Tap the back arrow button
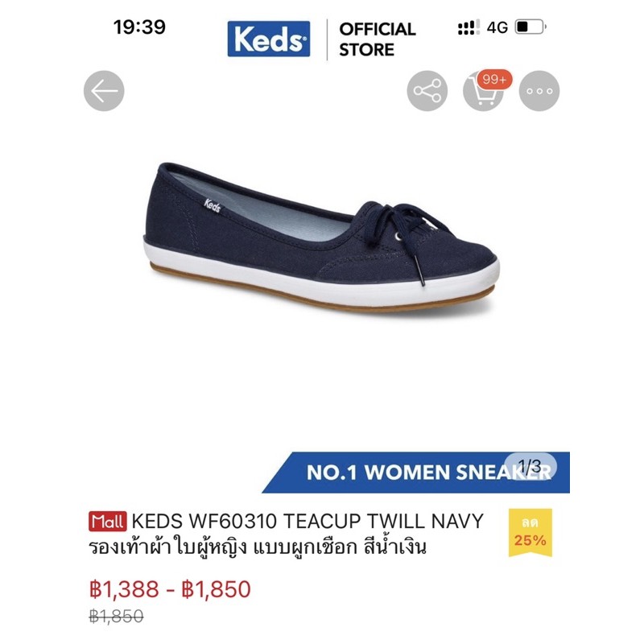644x644 pixels. click(x=104, y=91)
